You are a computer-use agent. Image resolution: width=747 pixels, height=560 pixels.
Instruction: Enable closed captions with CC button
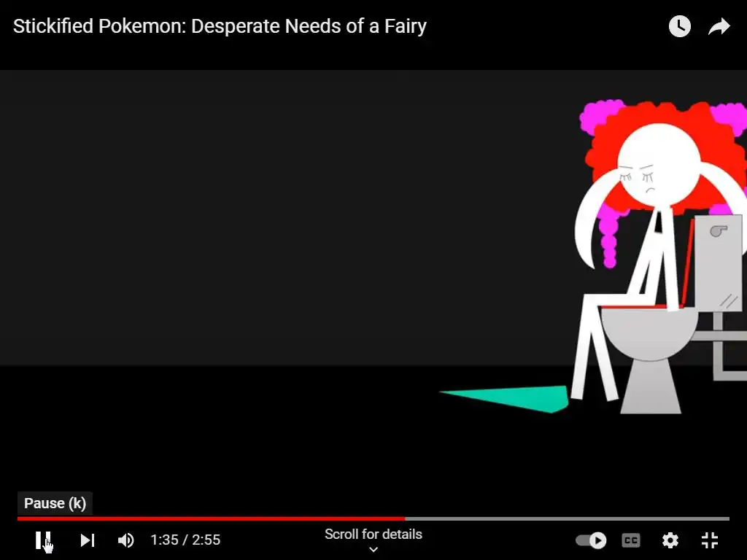[631, 540]
